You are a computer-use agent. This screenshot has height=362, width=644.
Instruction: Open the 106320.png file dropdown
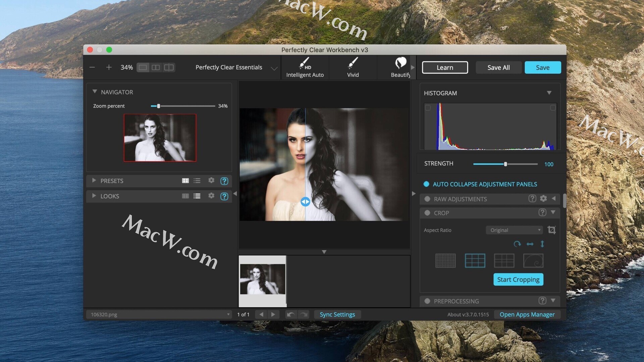point(159,314)
